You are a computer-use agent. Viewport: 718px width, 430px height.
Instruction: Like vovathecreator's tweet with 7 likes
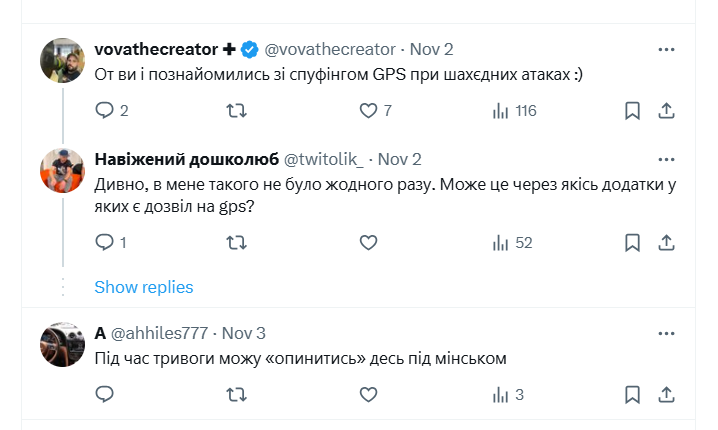pos(368,111)
